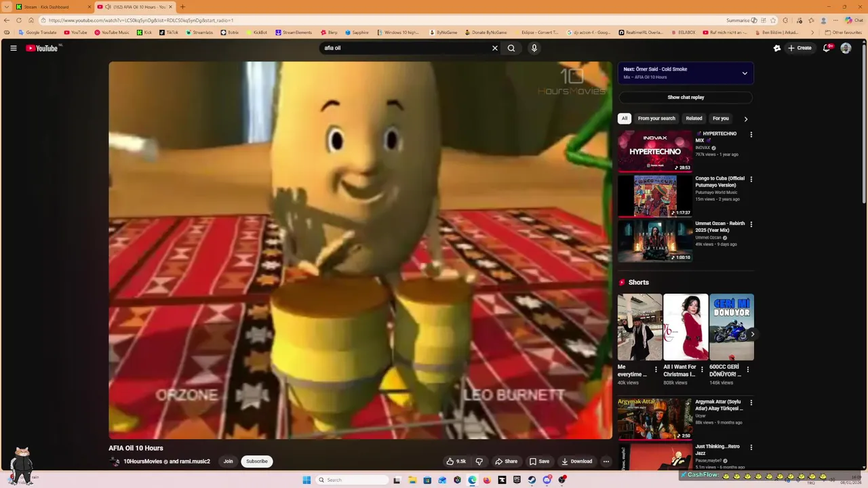
Task: Play the '600CC GERİ DÖNÜYOR' short
Action: coord(732,327)
